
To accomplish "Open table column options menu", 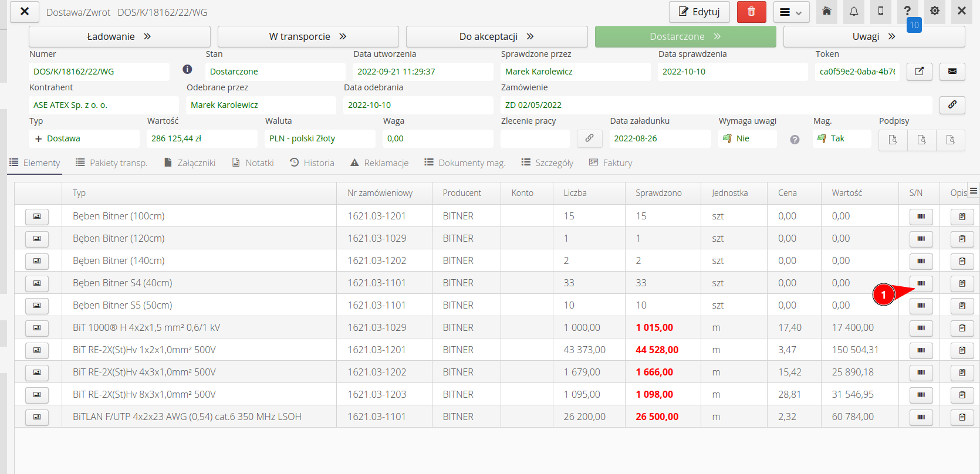I will [x=973, y=191].
